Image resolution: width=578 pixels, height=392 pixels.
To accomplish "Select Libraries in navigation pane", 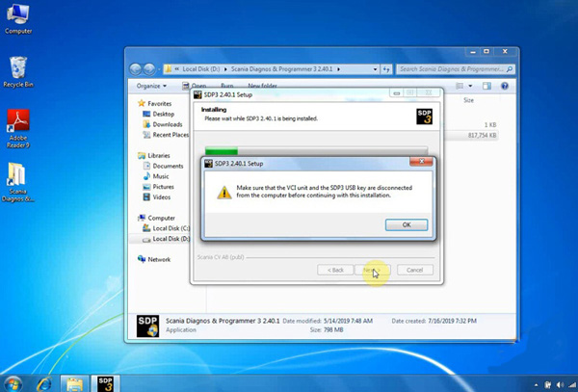I will (x=154, y=155).
